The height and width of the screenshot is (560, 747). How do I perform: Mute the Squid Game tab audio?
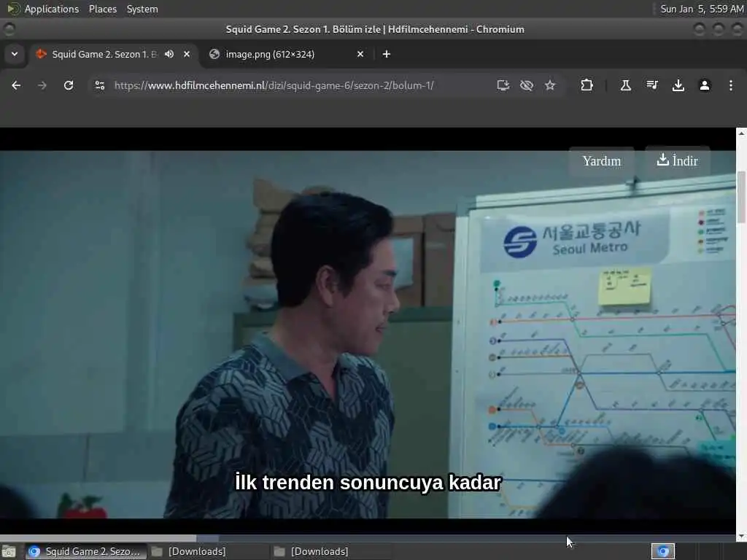pyautogui.click(x=169, y=54)
